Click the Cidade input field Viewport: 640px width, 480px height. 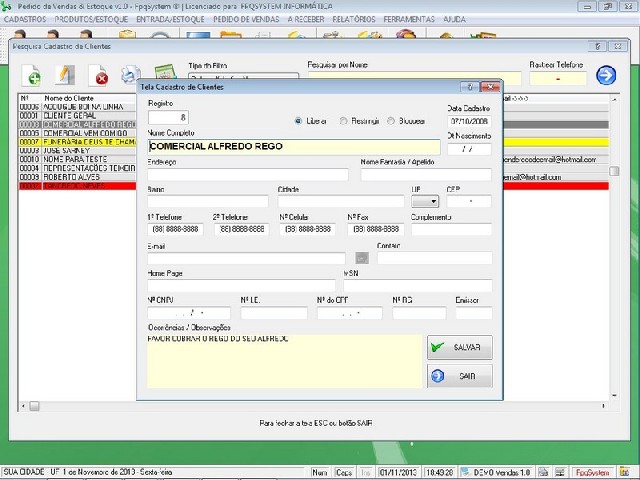tap(341, 201)
